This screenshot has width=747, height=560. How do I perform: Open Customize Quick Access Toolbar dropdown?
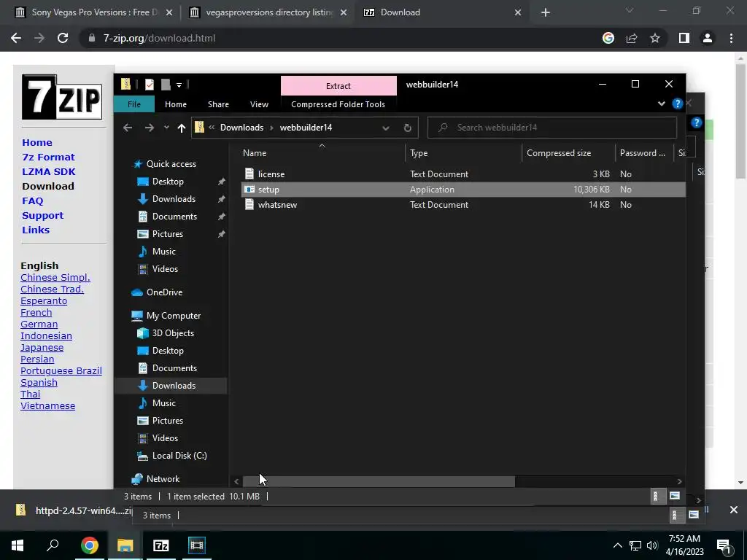click(179, 85)
